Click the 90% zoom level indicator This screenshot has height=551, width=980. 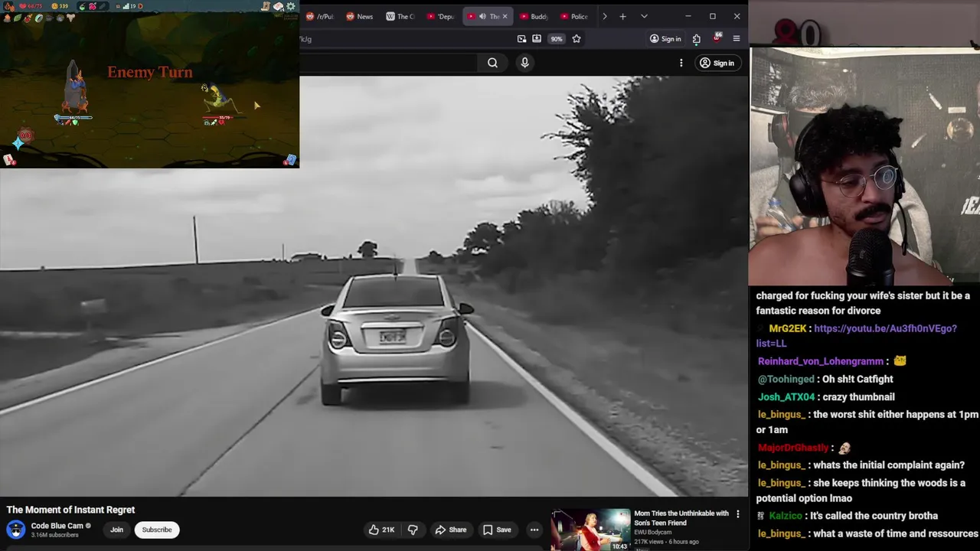[557, 38]
